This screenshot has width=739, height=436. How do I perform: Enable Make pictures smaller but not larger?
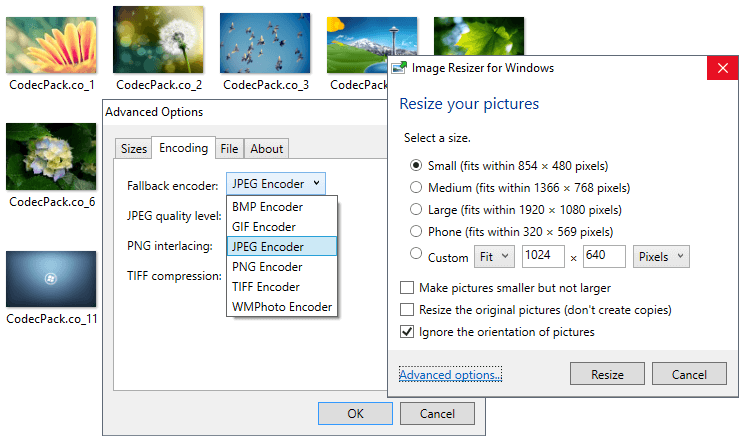point(407,288)
